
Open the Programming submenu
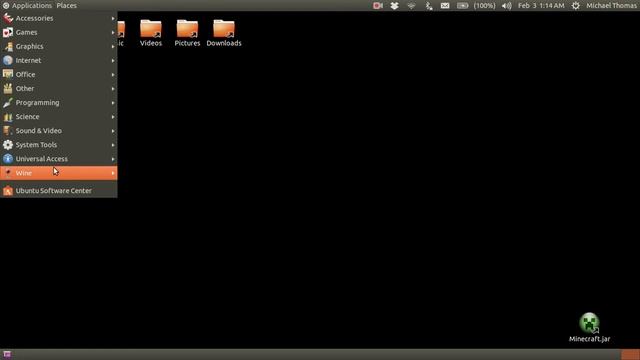[59, 103]
